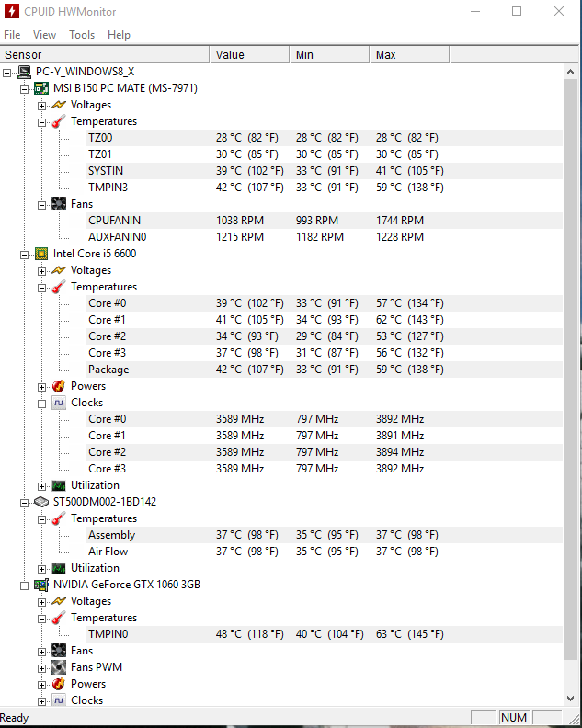Select the Package temperature row
The height and width of the screenshot is (728, 582).
(x=325, y=370)
